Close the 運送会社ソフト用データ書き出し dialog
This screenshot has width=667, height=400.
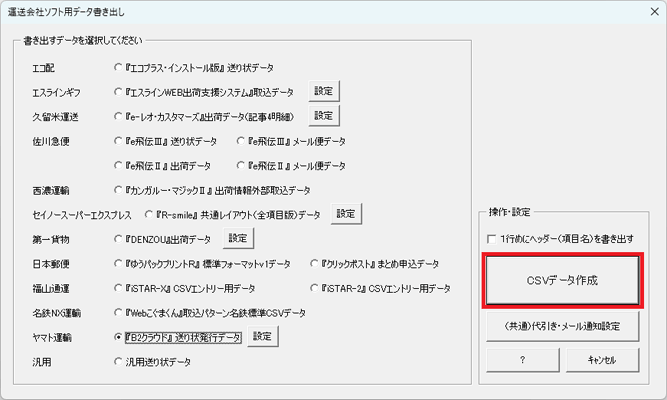point(655,12)
